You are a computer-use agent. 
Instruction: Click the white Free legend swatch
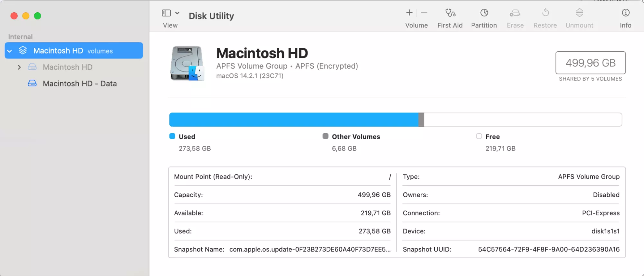(x=479, y=136)
